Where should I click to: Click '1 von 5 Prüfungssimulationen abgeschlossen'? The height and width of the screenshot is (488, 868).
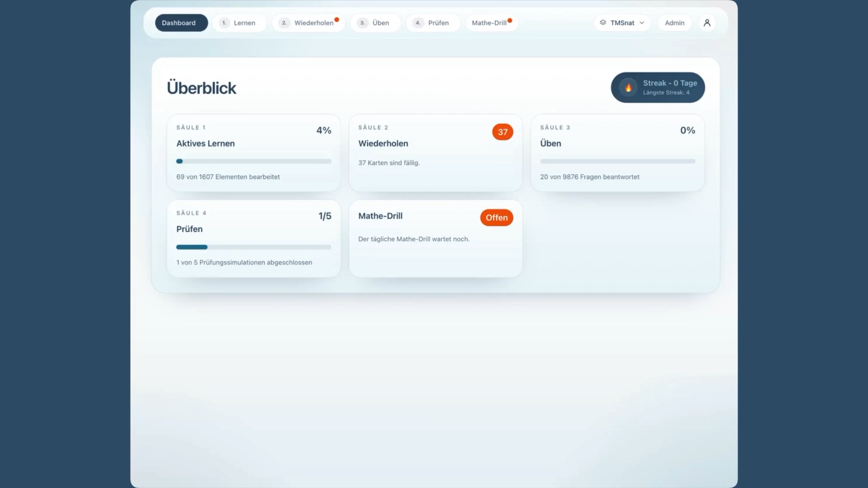(x=244, y=263)
